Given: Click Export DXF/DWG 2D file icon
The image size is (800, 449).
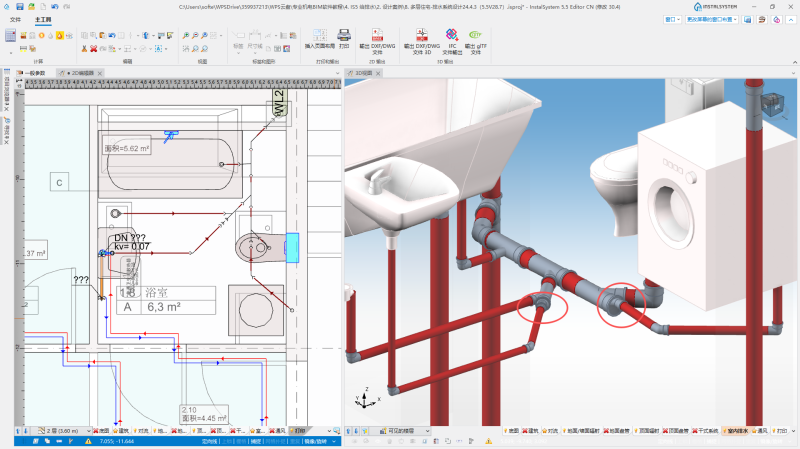Looking at the screenshot, I should tap(377, 41).
